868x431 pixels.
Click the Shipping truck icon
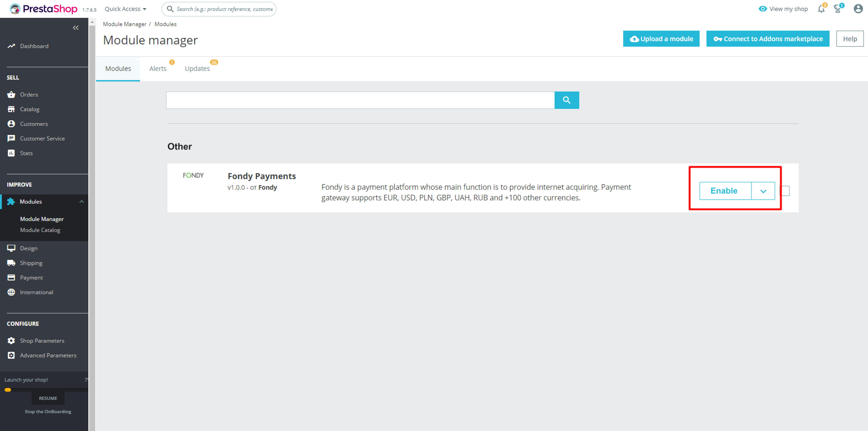(11, 263)
